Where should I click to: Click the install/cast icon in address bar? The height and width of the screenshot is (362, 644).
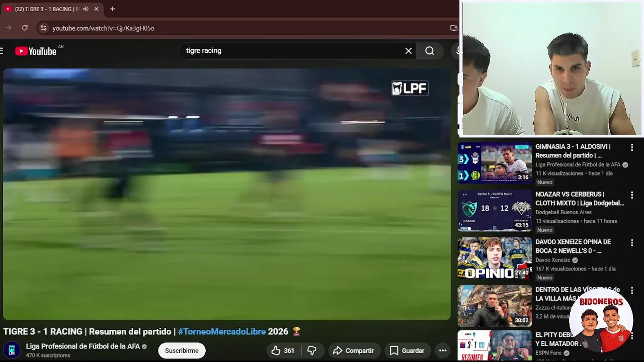click(x=453, y=28)
